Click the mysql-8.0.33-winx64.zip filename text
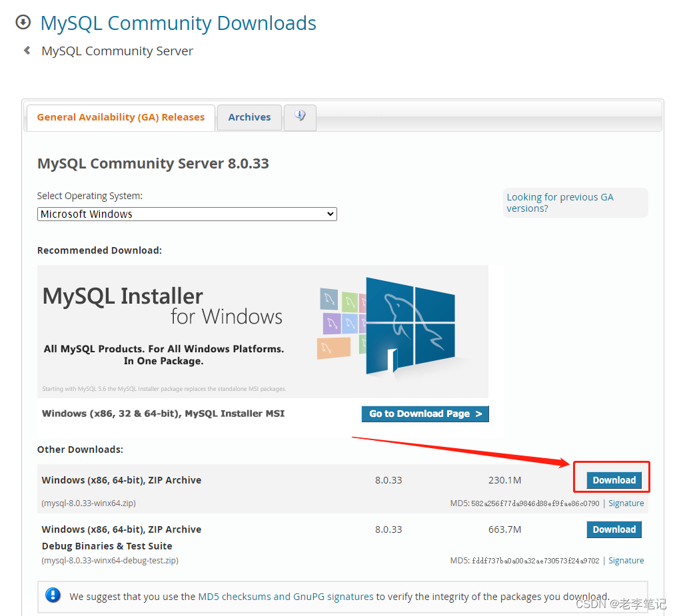 coord(89,503)
